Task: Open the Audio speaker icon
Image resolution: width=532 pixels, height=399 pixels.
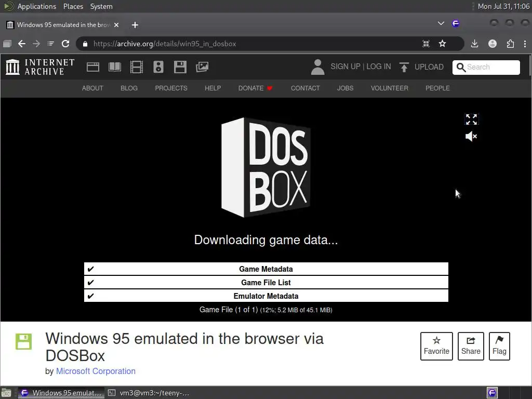Action: coord(158,67)
